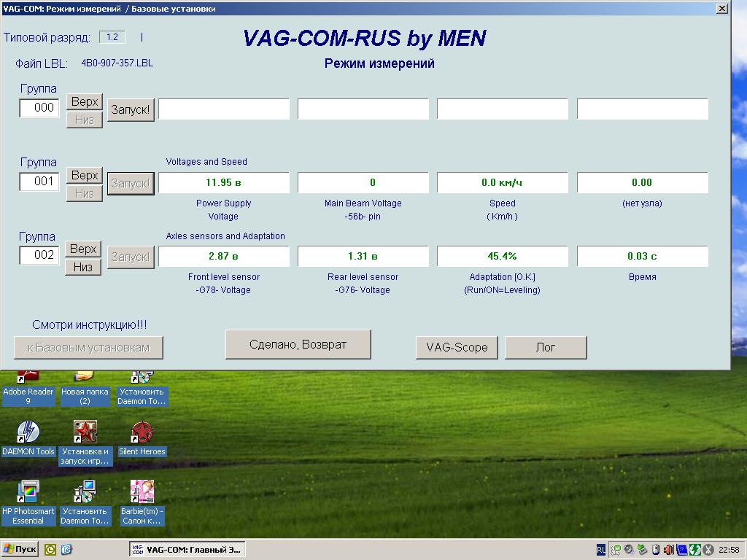The width and height of the screenshot is (747, 560).
Task: Open the Пуск start menu
Action: coord(20,549)
